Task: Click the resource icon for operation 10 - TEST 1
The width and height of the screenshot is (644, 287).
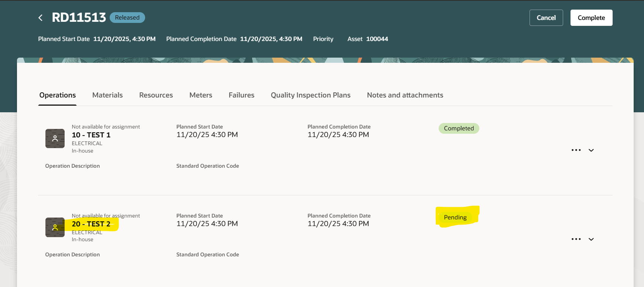Action: [x=55, y=139]
